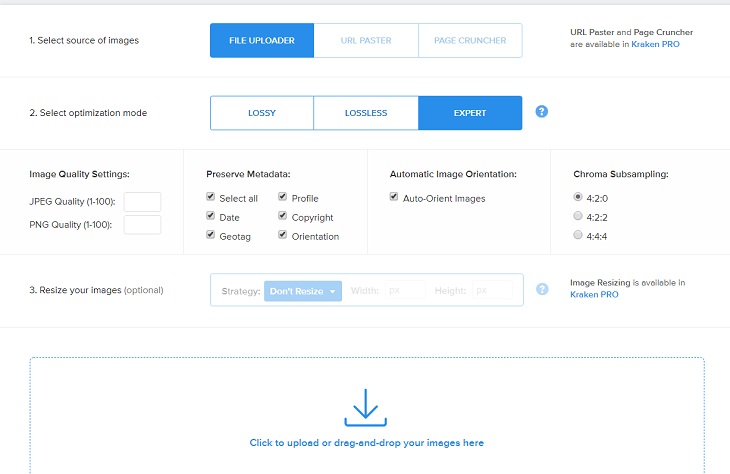Click the help icon next to resize options
730x474 pixels.
point(542,289)
